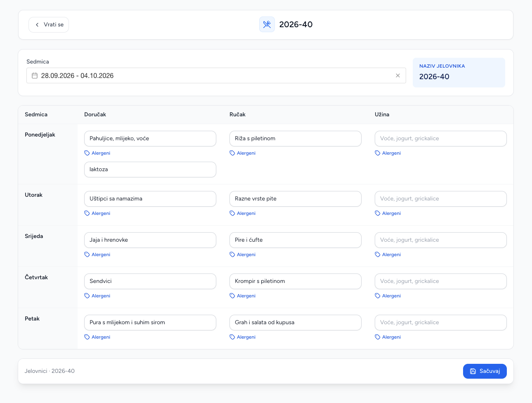The image size is (532, 403).
Task: Click the Riža s piletinom lunch field
Action: tap(296, 139)
